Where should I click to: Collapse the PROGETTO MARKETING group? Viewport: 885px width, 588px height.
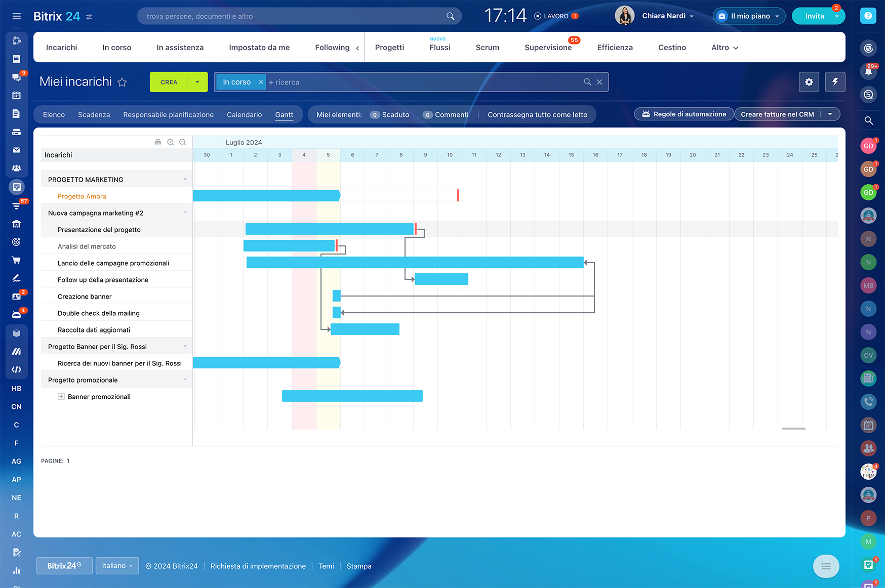[x=185, y=179]
